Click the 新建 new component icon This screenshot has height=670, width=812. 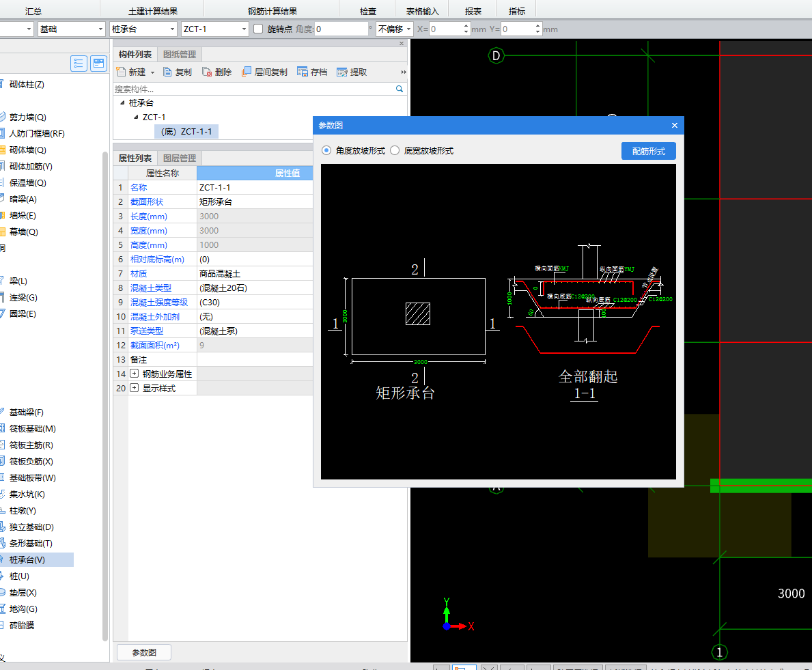121,72
